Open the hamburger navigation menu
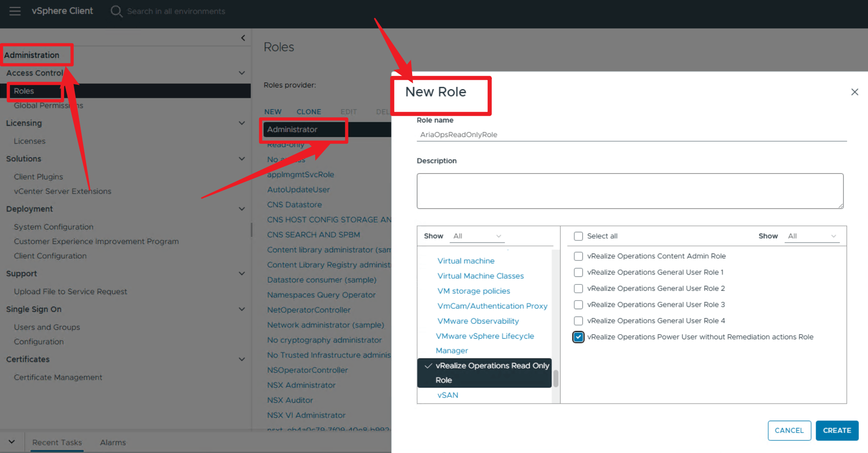This screenshot has width=868, height=453. [15, 11]
